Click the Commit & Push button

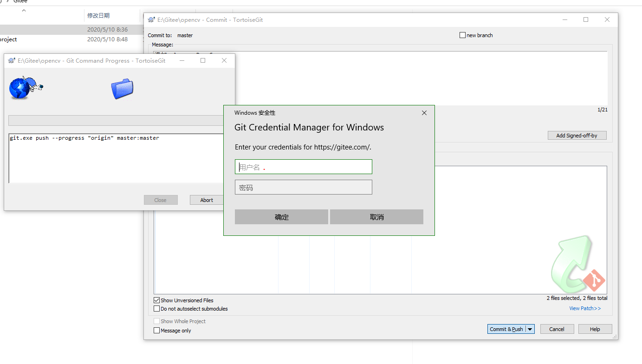pos(506,329)
